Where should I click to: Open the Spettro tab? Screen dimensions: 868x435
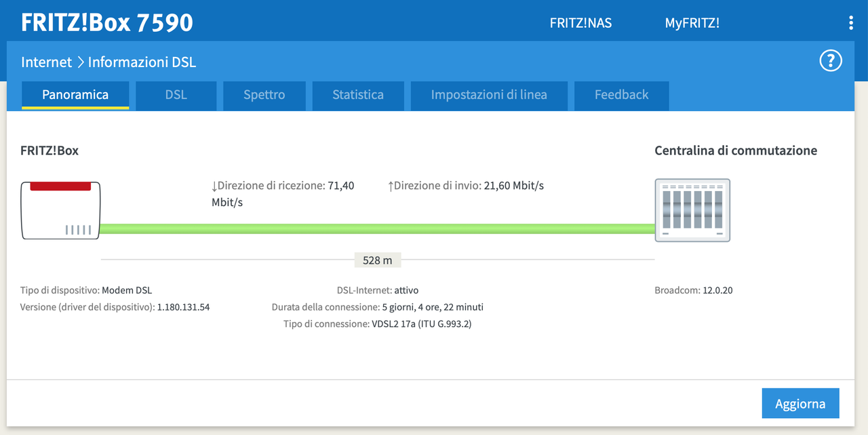tap(264, 95)
